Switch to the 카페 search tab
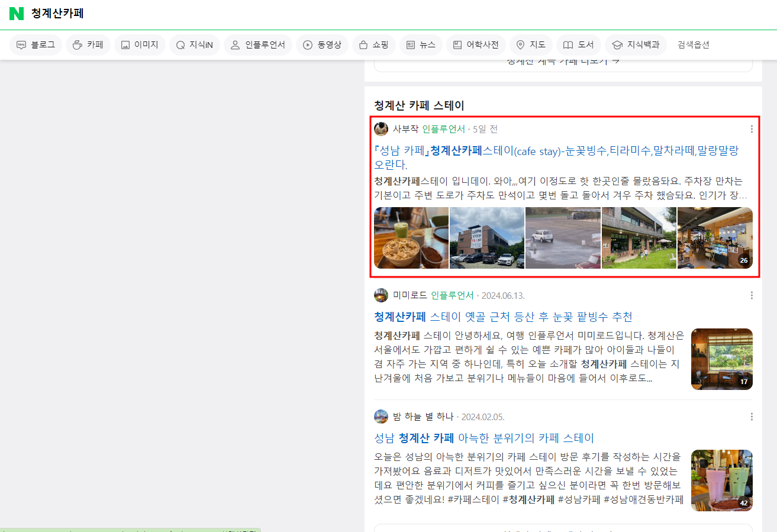This screenshot has width=777, height=532. (88, 45)
